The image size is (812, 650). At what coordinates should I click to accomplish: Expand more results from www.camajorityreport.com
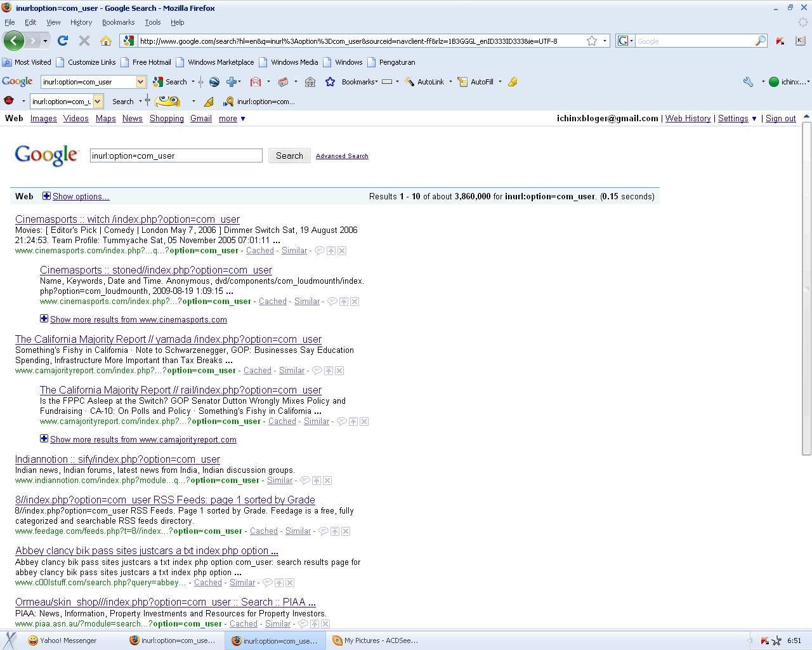[138, 439]
